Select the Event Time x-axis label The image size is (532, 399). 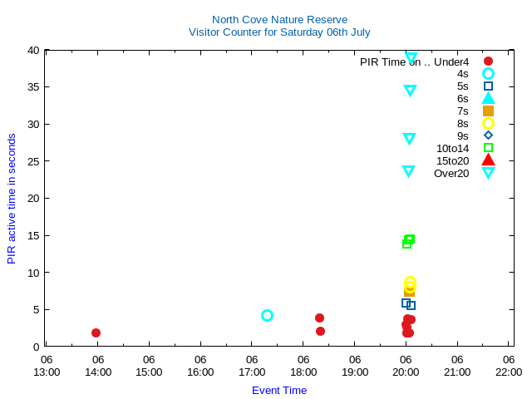279,390
